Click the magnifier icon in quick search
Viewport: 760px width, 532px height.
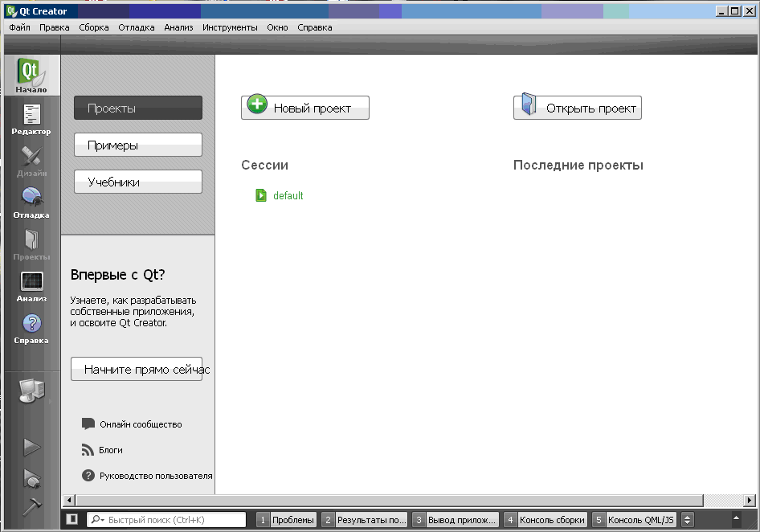tap(97, 519)
